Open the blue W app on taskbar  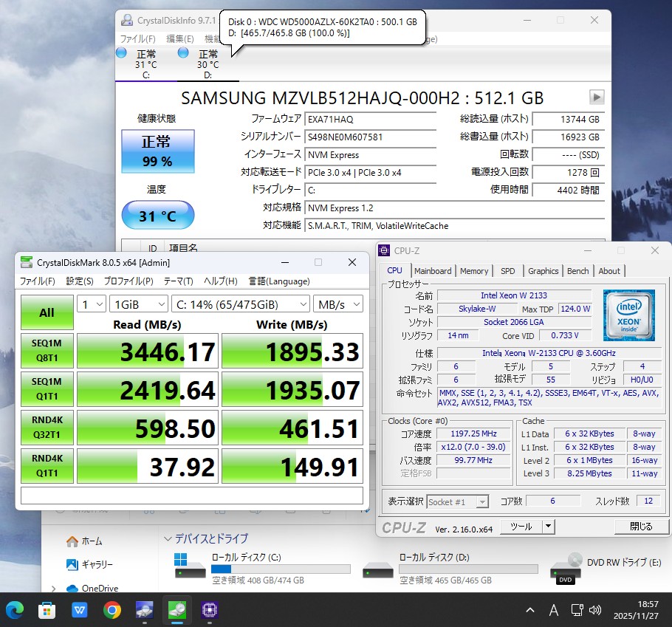click(79, 610)
